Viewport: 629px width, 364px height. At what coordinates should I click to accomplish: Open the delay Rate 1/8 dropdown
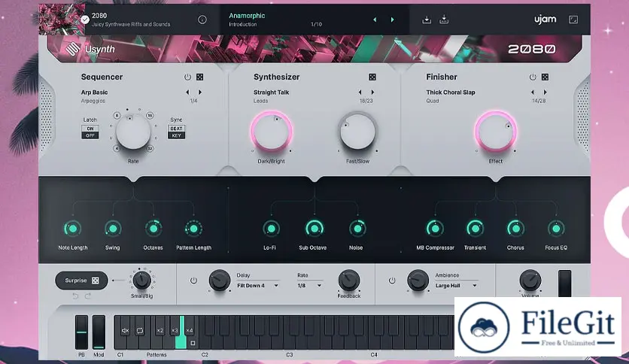[309, 286]
